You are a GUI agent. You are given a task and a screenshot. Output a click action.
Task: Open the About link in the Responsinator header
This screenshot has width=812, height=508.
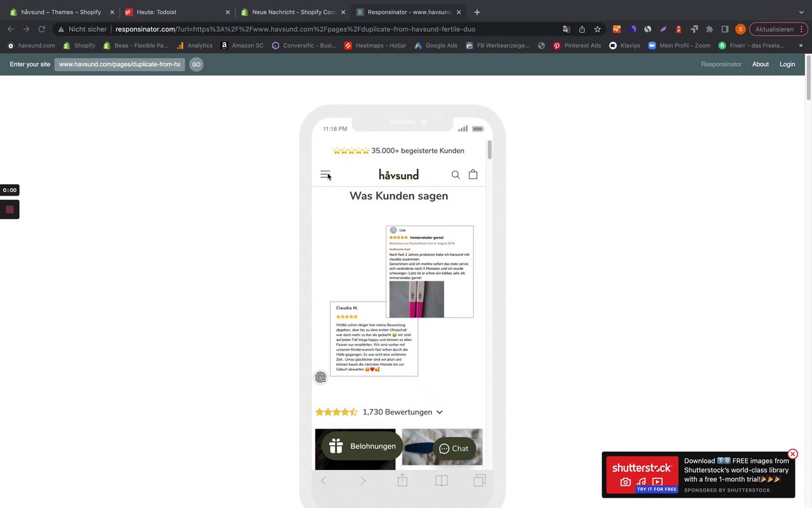click(760, 64)
